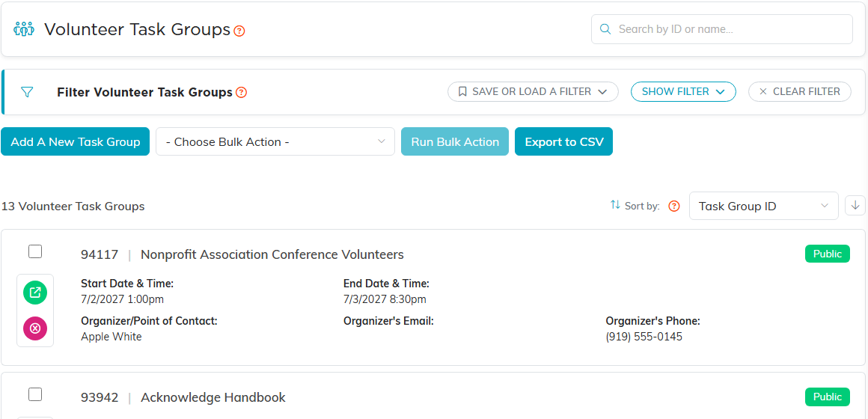
Task: Open Nonprofit Association Conference Volunteers title
Action: tap(272, 254)
